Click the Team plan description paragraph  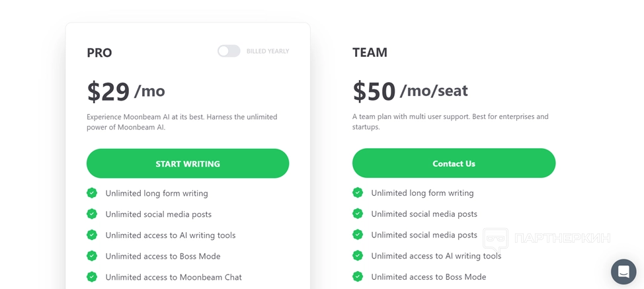click(x=450, y=122)
